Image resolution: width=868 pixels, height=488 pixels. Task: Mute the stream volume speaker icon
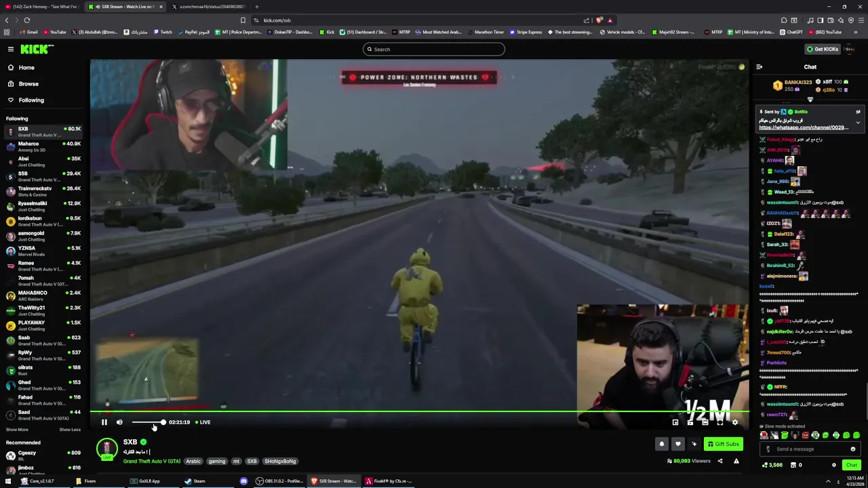pyautogui.click(x=119, y=422)
